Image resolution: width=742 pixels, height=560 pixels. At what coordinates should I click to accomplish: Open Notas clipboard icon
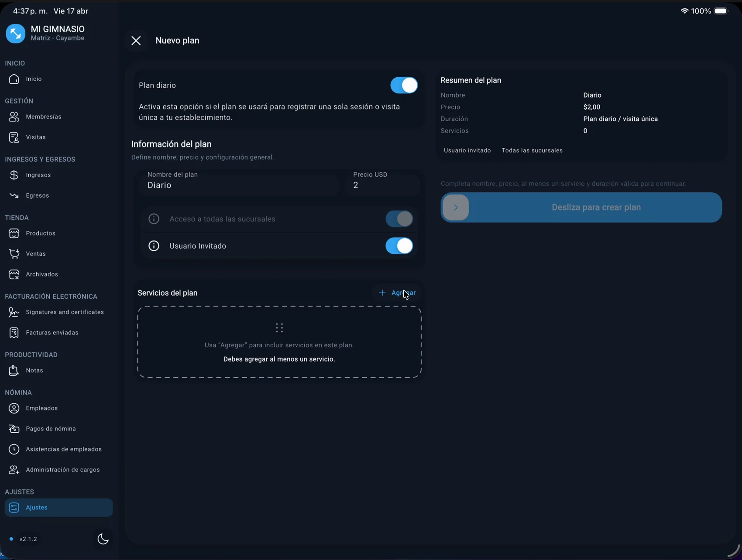(14, 370)
